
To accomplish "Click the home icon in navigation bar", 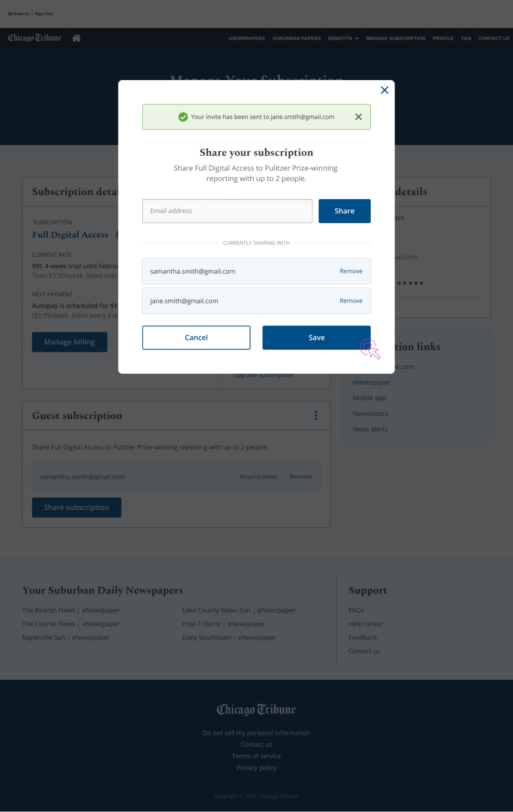I will [x=76, y=38].
